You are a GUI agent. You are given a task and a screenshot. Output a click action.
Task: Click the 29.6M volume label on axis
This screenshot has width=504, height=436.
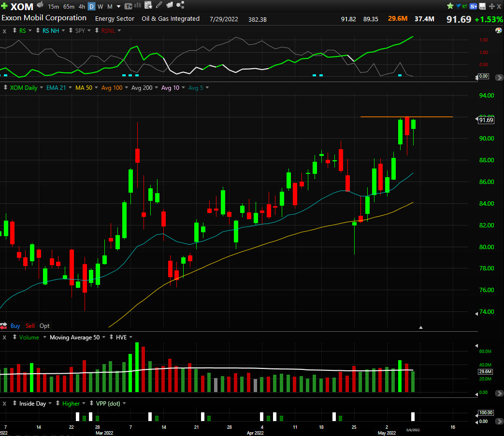[485, 371]
